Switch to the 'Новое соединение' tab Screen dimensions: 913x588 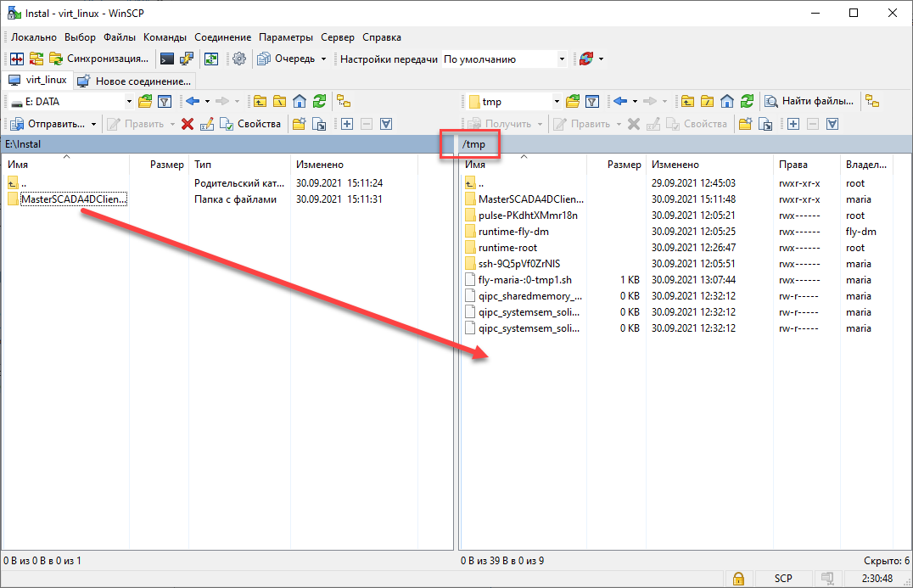(x=135, y=81)
